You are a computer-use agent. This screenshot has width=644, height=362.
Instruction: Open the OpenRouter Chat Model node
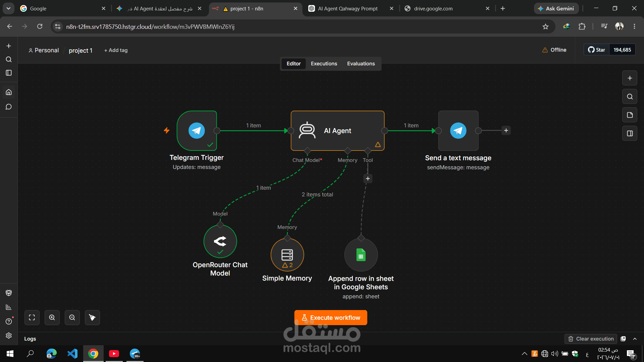[x=220, y=241]
